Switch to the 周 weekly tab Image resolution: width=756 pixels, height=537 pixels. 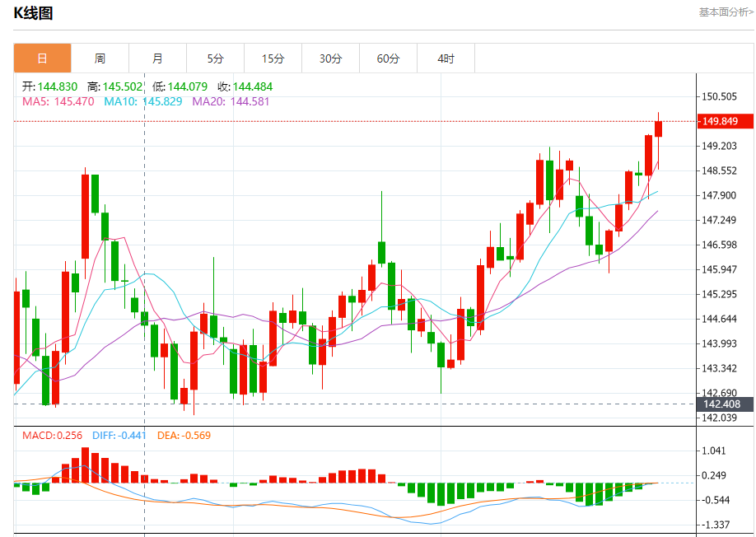pyautogui.click(x=100, y=58)
